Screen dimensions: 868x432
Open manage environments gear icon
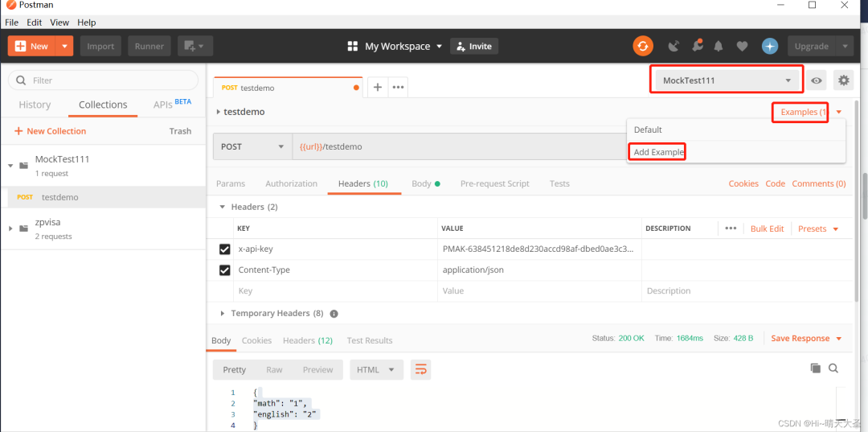pos(843,80)
